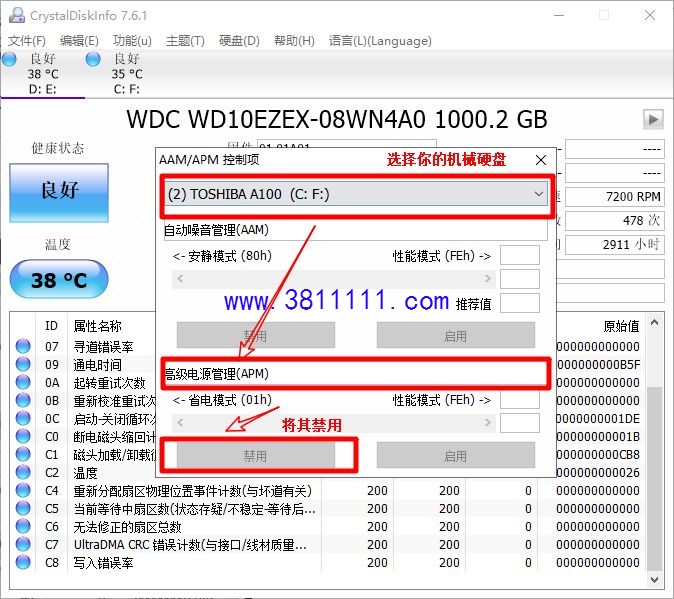674x599 pixels.
Task: Click value box beside APM 性能模式 (FEh)
Action: point(520,399)
